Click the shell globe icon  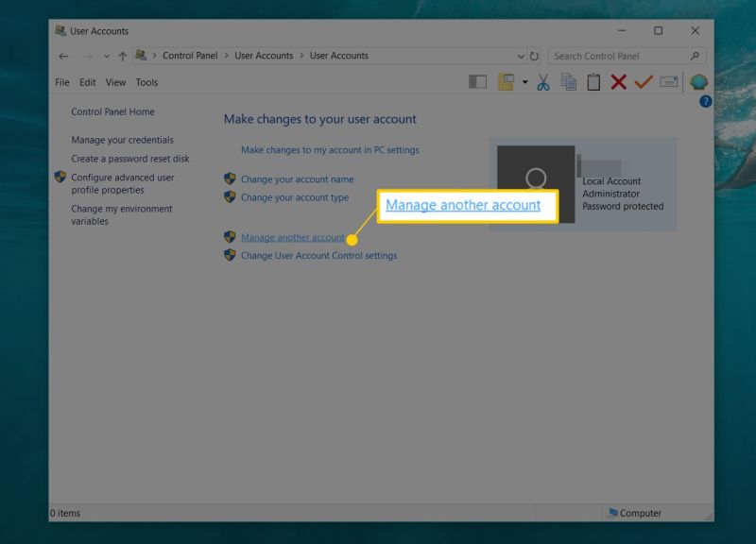point(698,82)
